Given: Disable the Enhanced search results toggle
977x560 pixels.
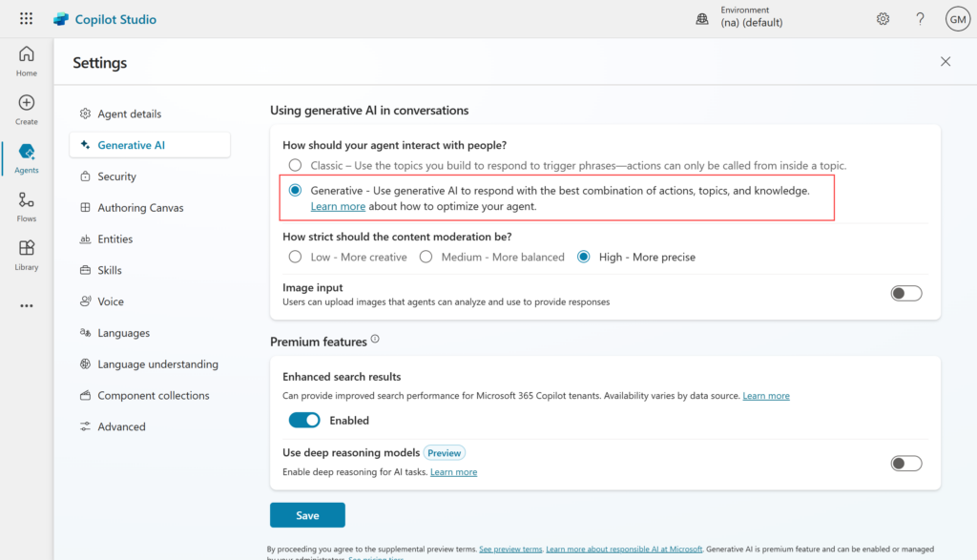Looking at the screenshot, I should (304, 420).
